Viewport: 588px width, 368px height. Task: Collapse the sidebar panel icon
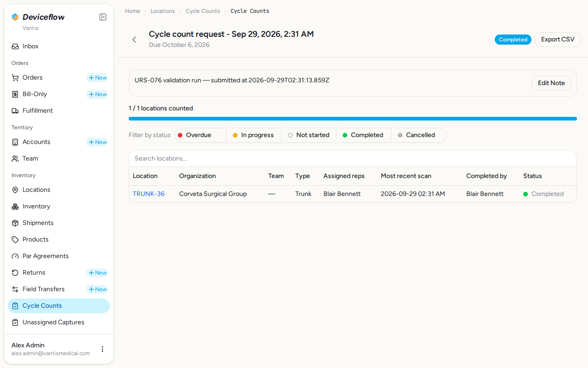[103, 17]
